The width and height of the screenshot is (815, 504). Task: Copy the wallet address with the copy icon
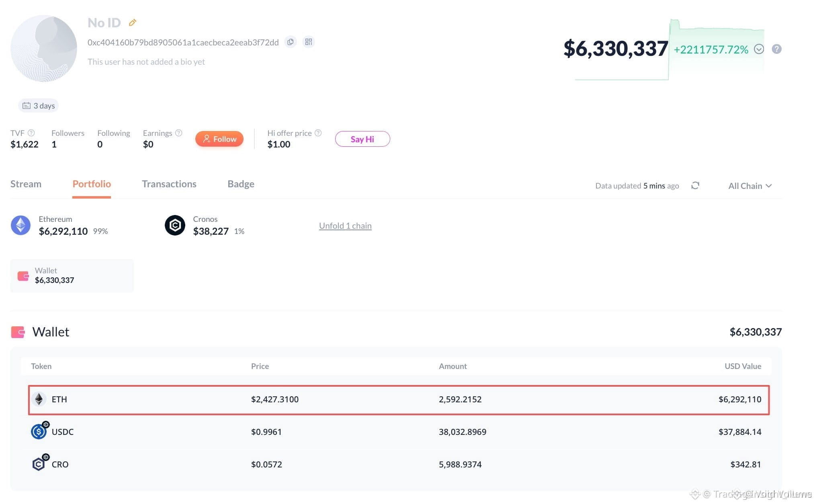291,42
